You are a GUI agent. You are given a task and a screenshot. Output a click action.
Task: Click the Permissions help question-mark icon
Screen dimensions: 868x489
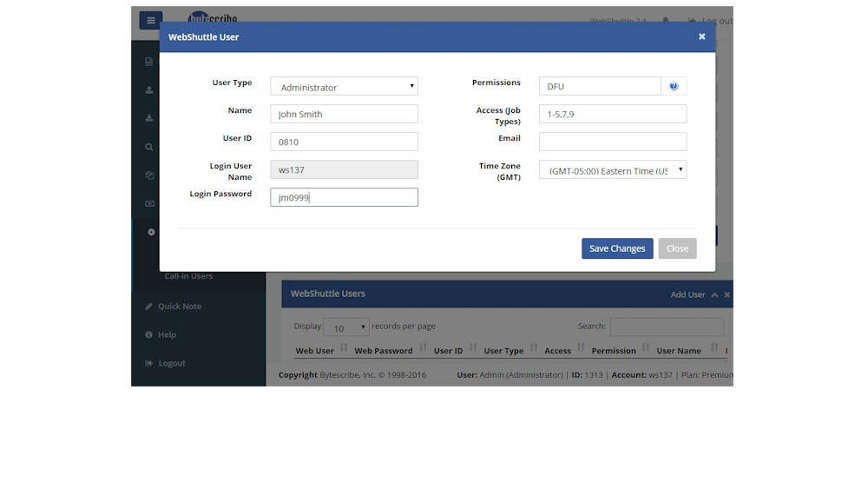(x=674, y=86)
